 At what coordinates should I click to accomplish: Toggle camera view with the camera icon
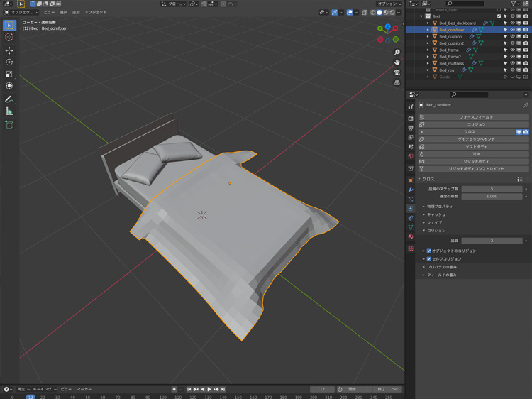click(x=397, y=72)
